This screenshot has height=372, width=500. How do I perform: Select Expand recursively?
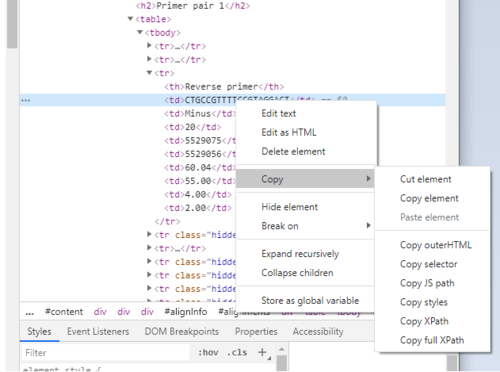tap(300, 254)
